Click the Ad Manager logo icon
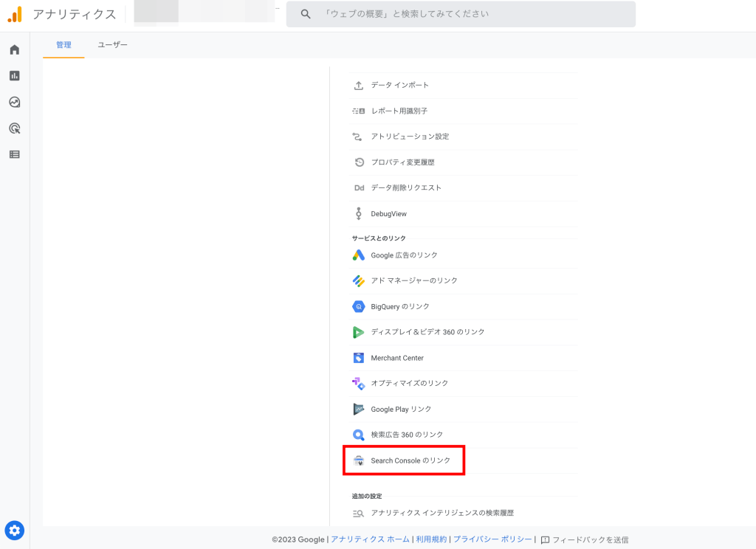Image resolution: width=756 pixels, height=549 pixels. 358,280
